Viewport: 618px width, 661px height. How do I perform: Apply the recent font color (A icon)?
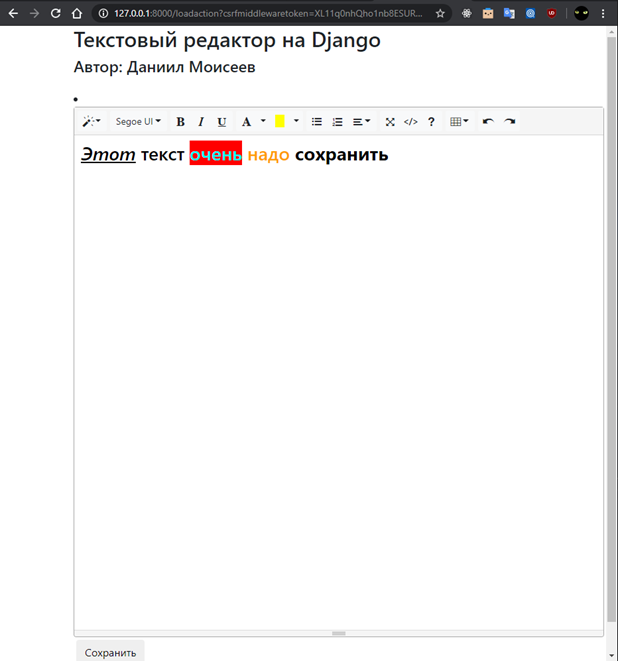246,122
